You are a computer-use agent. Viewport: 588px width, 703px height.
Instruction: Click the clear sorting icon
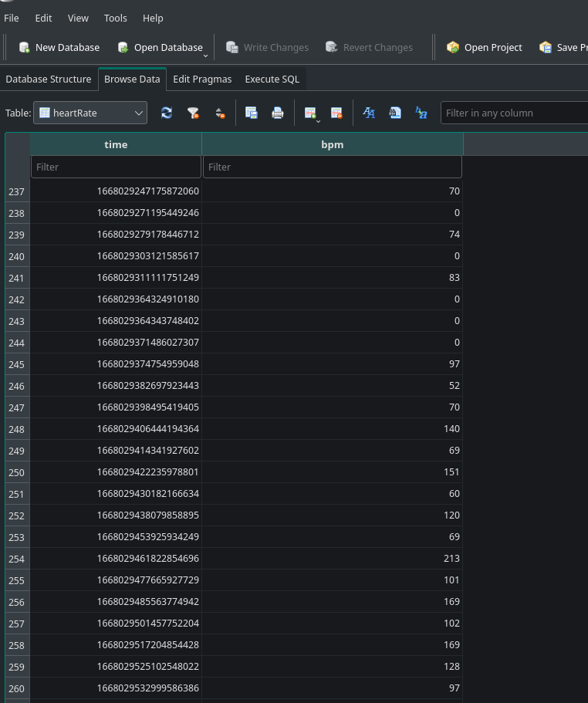pos(220,113)
